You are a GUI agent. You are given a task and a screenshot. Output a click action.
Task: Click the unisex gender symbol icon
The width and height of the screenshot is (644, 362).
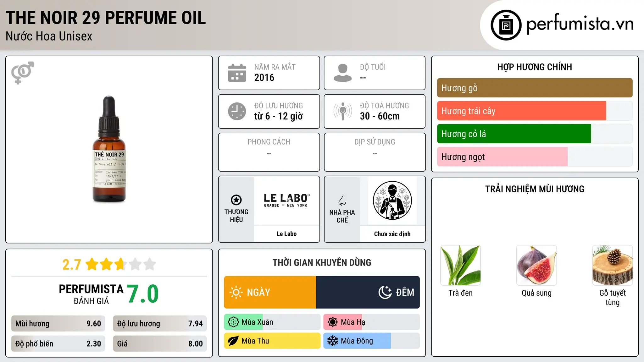point(22,73)
